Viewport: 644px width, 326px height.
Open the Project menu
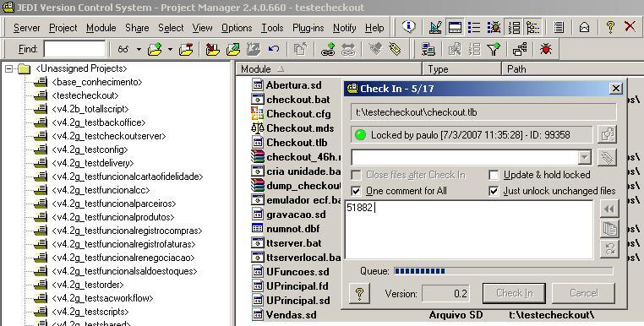[63, 28]
